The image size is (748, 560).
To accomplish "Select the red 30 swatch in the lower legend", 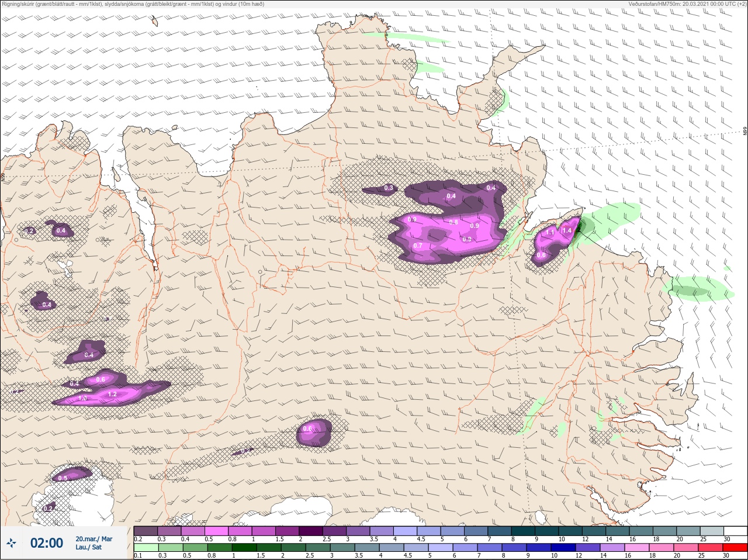I will pos(735,548).
